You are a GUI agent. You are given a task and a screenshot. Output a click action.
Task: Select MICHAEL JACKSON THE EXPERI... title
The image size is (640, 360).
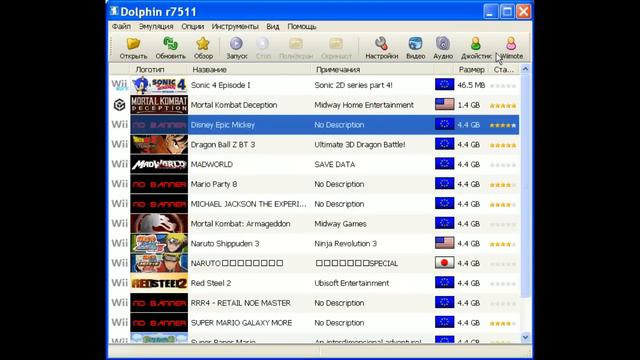(248, 204)
